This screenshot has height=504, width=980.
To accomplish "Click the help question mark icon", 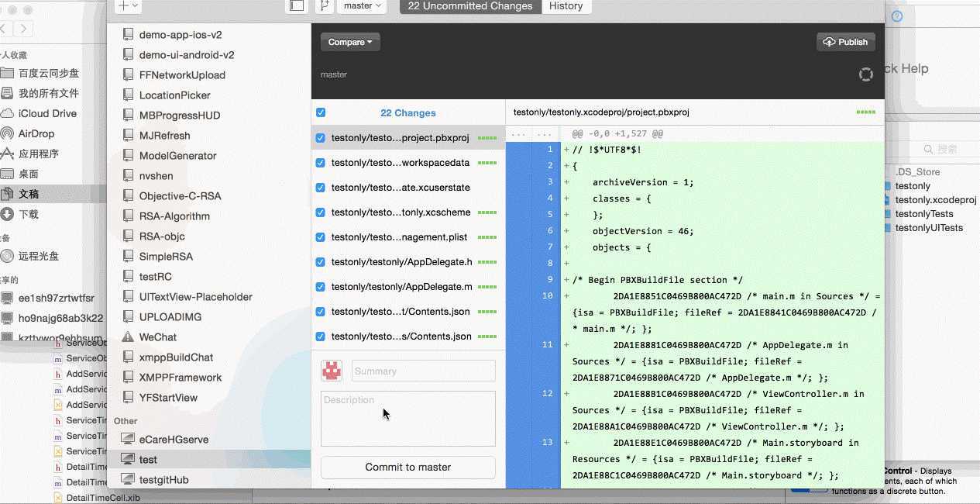I will pyautogui.click(x=897, y=16).
